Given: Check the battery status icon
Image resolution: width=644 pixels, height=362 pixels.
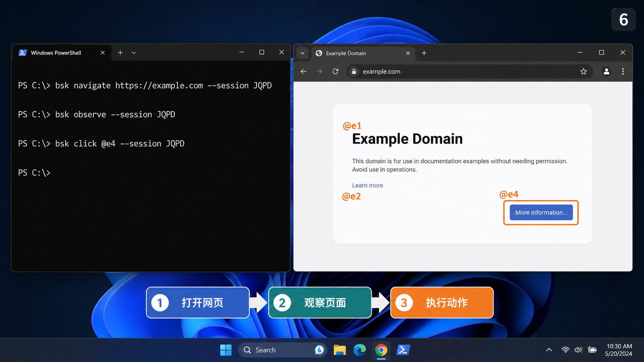Looking at the screenshot, I should pos(592,350).
